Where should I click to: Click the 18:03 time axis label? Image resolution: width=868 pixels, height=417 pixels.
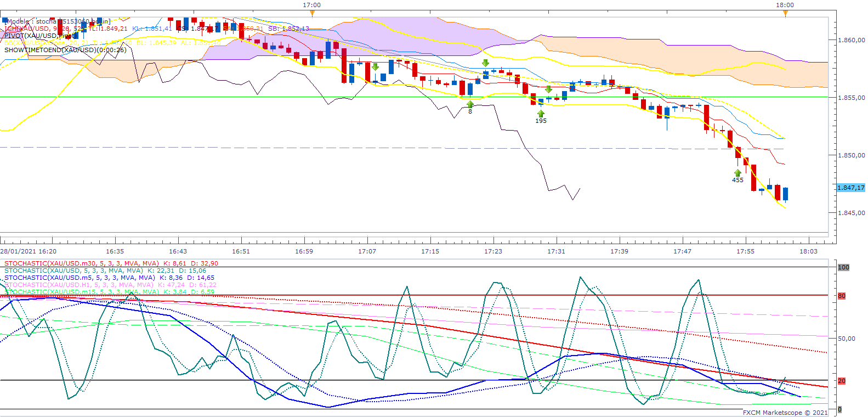tap(808, 251)
